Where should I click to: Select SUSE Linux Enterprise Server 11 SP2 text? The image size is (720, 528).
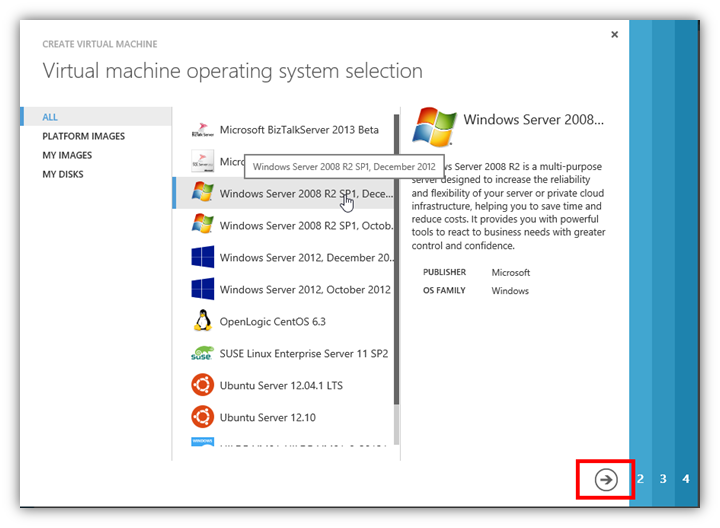(304, 354)
